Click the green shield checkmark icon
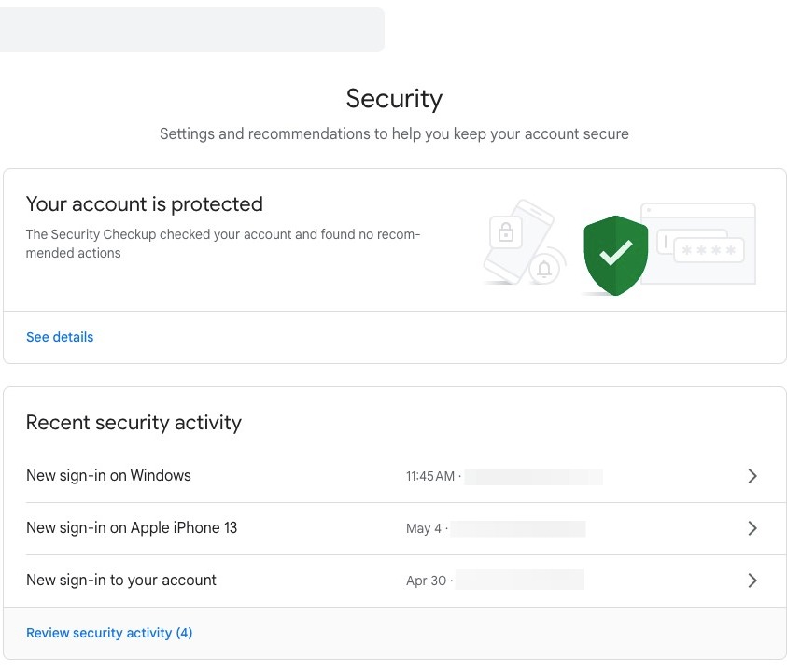The image size is (787, 672). point(615,254)
